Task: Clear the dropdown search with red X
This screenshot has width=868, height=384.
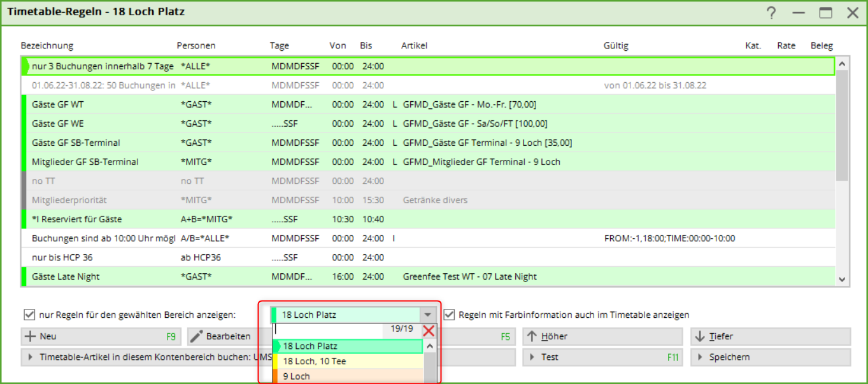Action: (x=429, y=331)
